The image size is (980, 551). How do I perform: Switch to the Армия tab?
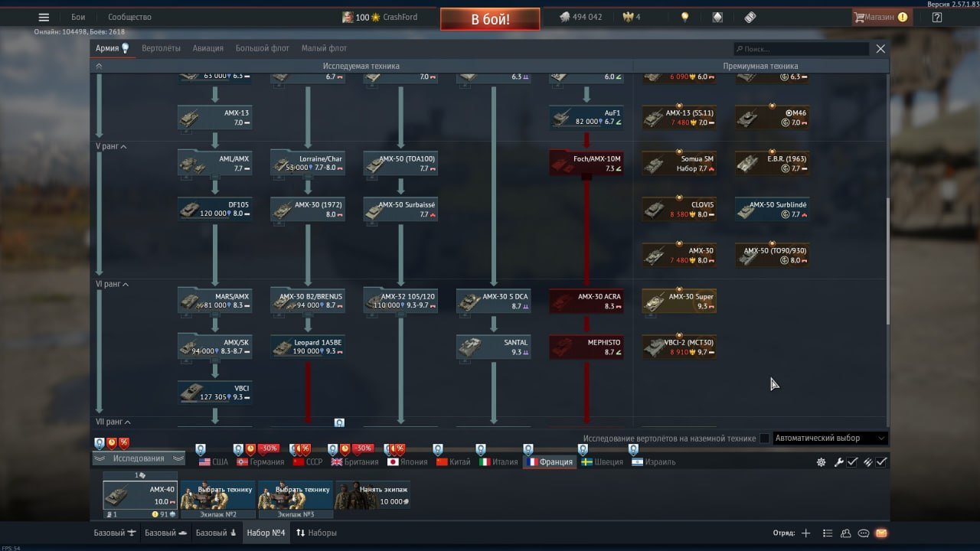tap(112, 48)
